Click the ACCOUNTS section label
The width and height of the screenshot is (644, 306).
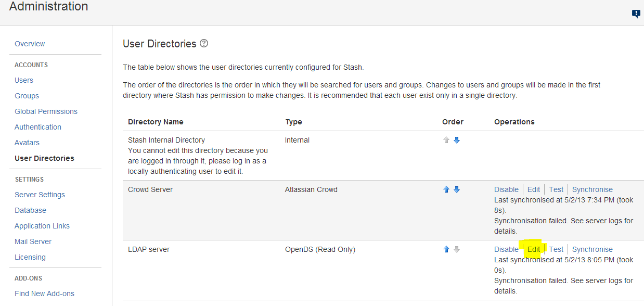click(31, 65)
